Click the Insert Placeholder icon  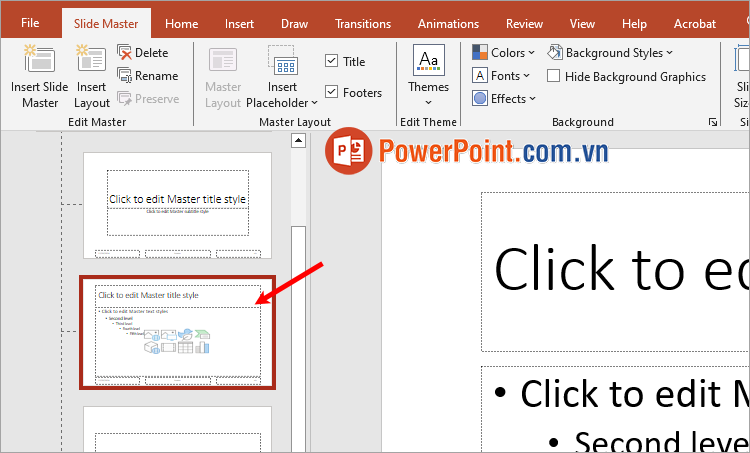(x=282, y=60)
